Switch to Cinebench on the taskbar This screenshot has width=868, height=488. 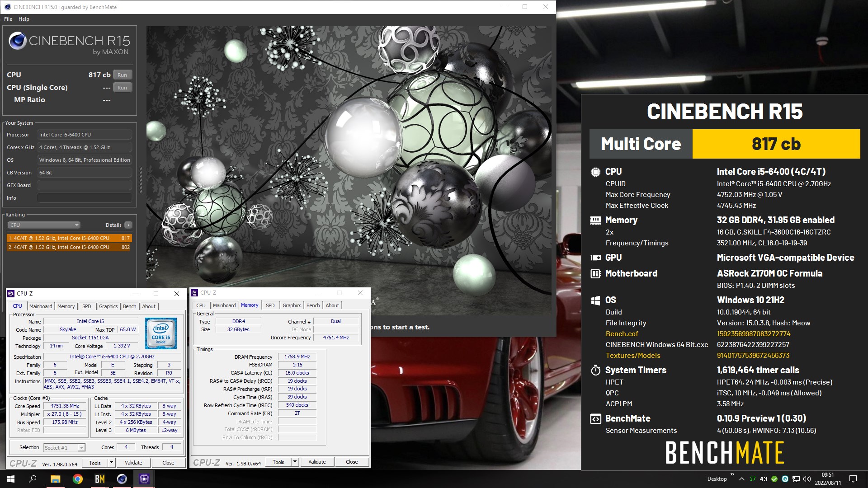click(x=122, y=479)
